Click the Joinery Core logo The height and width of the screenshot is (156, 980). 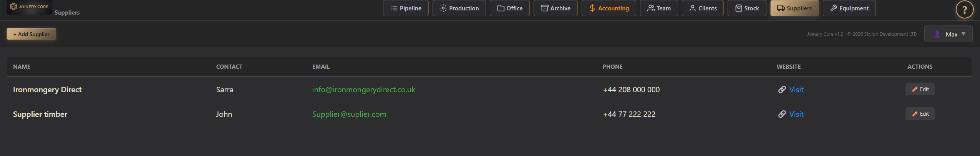[29, 7]
